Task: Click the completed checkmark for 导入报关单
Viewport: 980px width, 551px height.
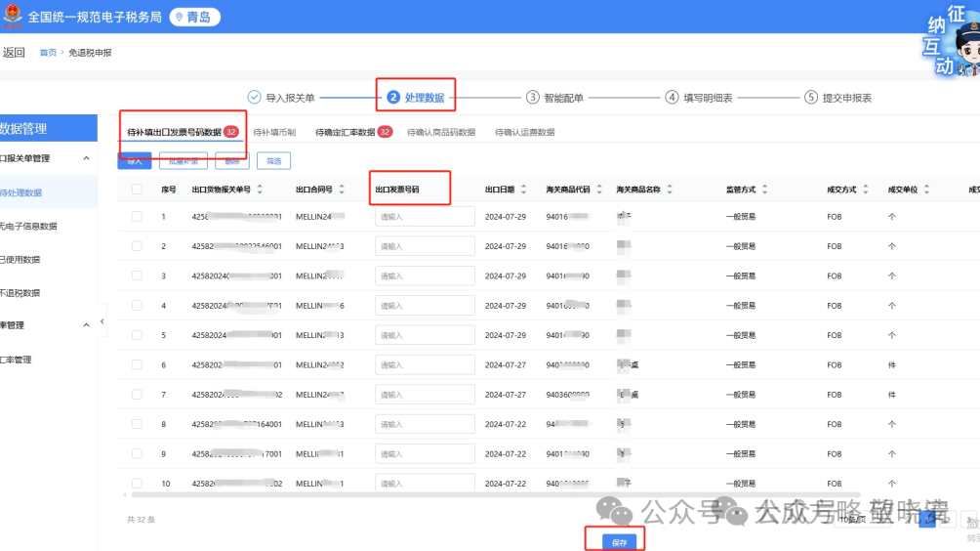Action: click(x=254, y=97)
